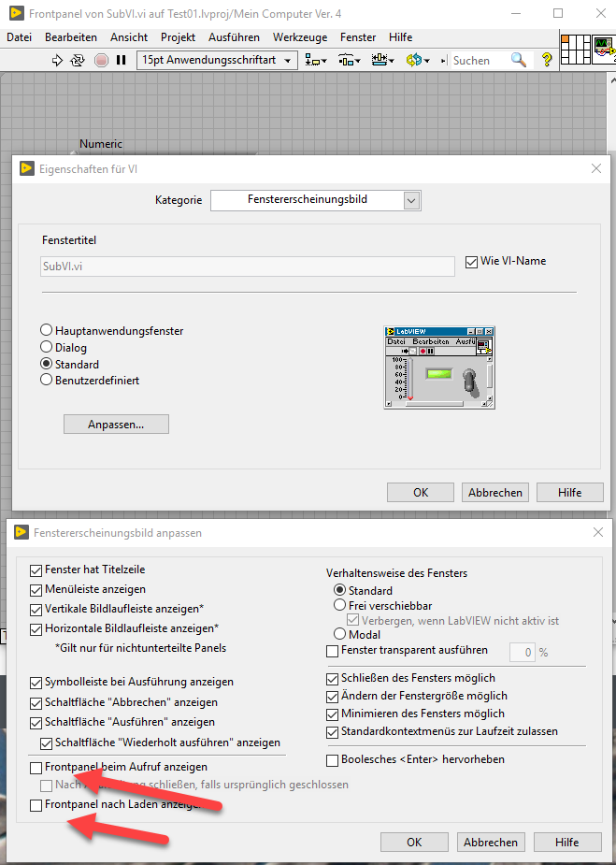
Task: Open the Werkzeuge menu
Action: click(300, 37)
